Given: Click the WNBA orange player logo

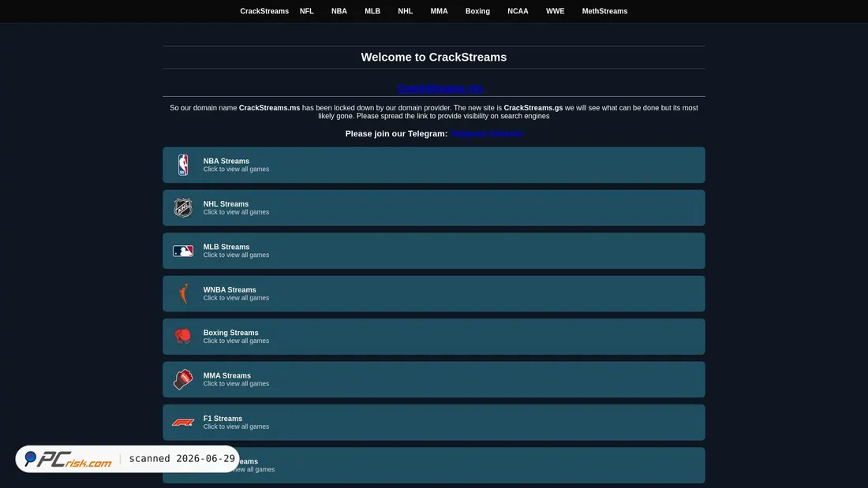Looking at the screenshot, I should click(x=183, y=293).
